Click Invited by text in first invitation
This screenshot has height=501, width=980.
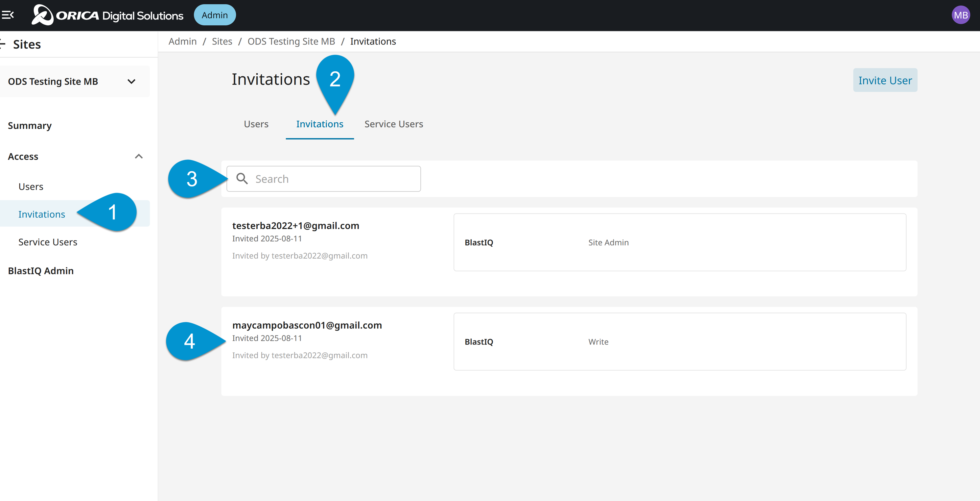click(x=300, y=256)
